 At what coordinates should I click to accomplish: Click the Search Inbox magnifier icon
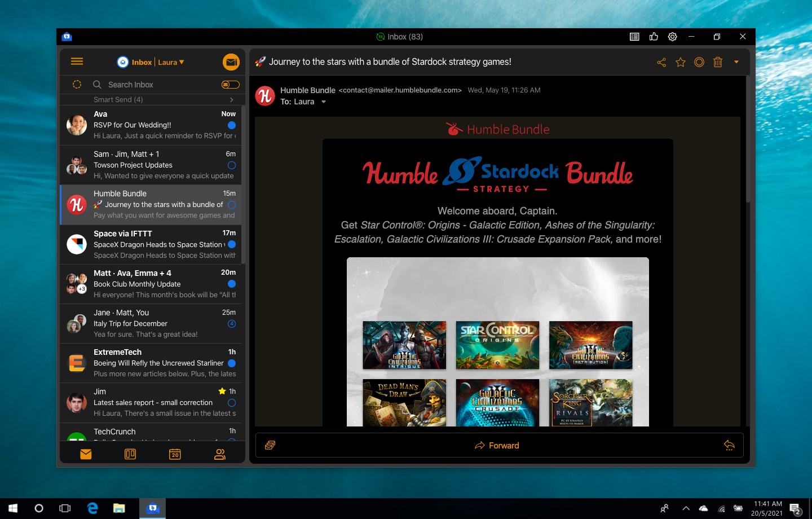coord(97,85)
